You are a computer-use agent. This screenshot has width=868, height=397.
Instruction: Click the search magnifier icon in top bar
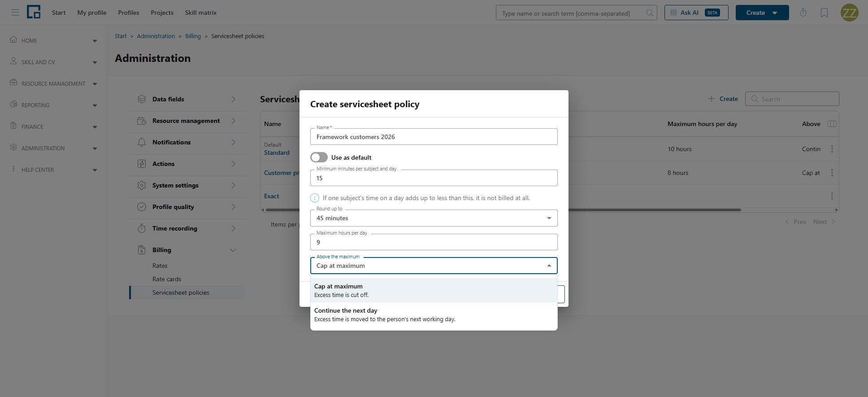tap(649, 13)
